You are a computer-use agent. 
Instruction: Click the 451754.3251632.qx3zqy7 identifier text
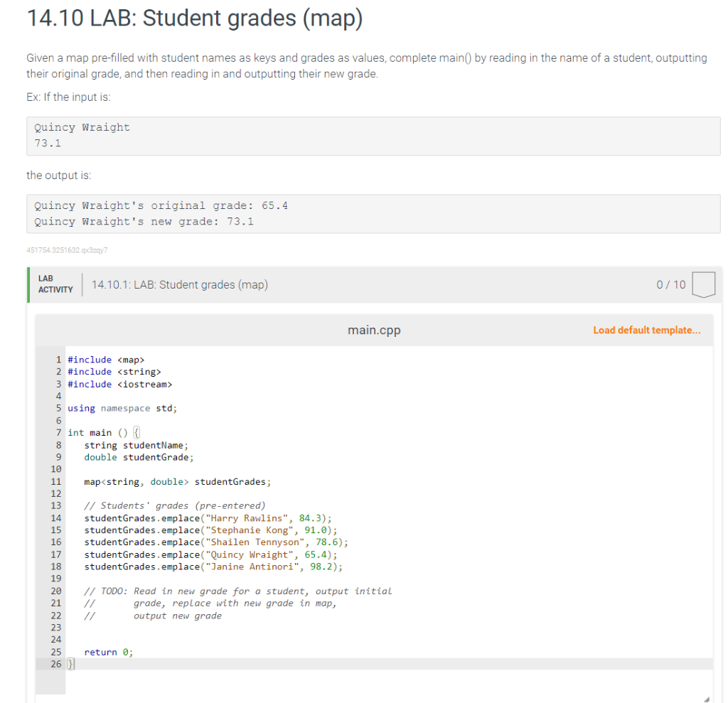pos(67,250)
